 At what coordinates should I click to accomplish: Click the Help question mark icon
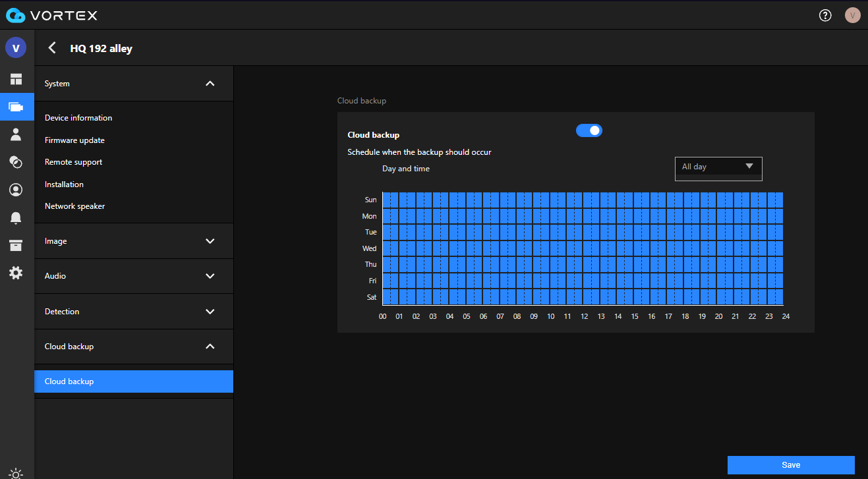[x=825, y=14]
